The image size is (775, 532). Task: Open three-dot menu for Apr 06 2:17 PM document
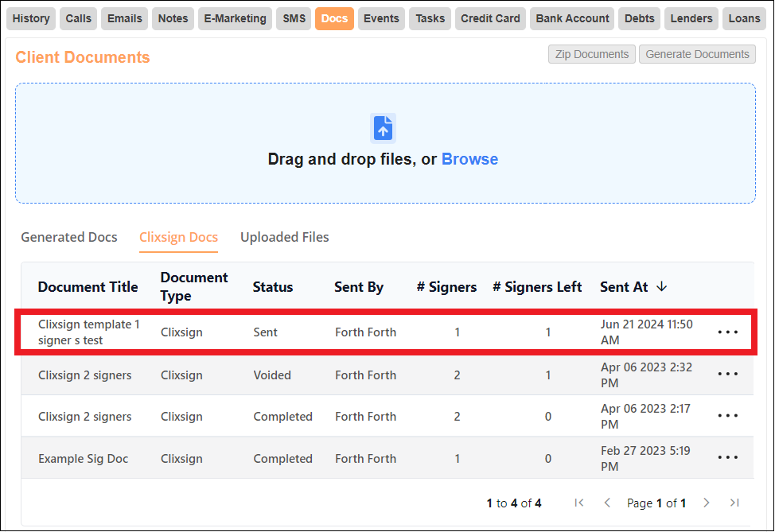coord(727,415)
